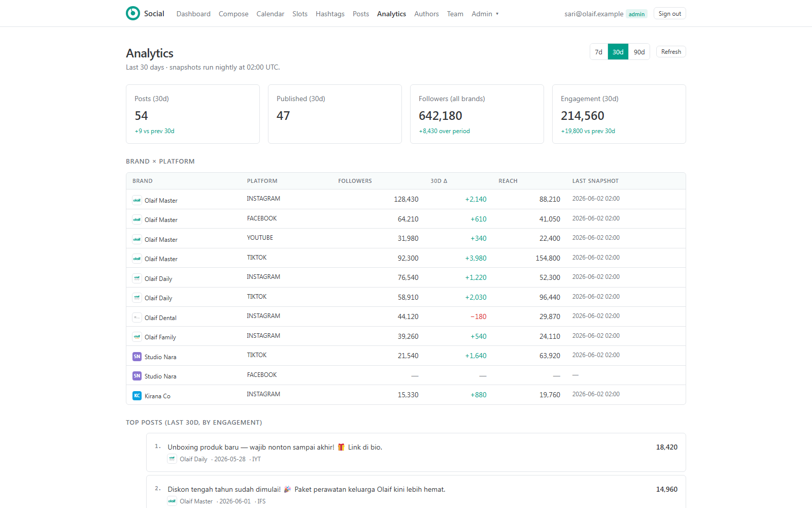Click the brand icon in the Olaif Master Facebook row

click(137, 219)
